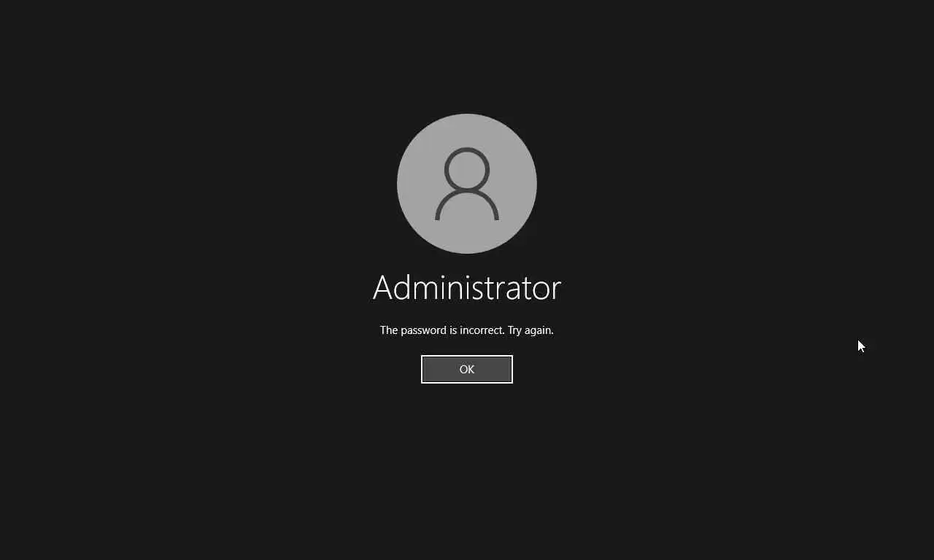Tap the user profile placeholder image
This screenshot has width=934, height=560.
467,184
